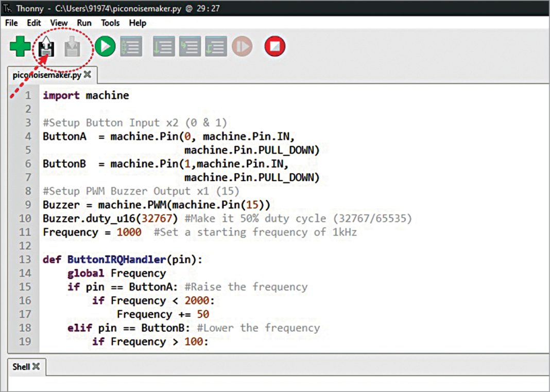Click the Resume execution toolbar icon
This screenshot has height=392, width=550.
pos(242,46)
